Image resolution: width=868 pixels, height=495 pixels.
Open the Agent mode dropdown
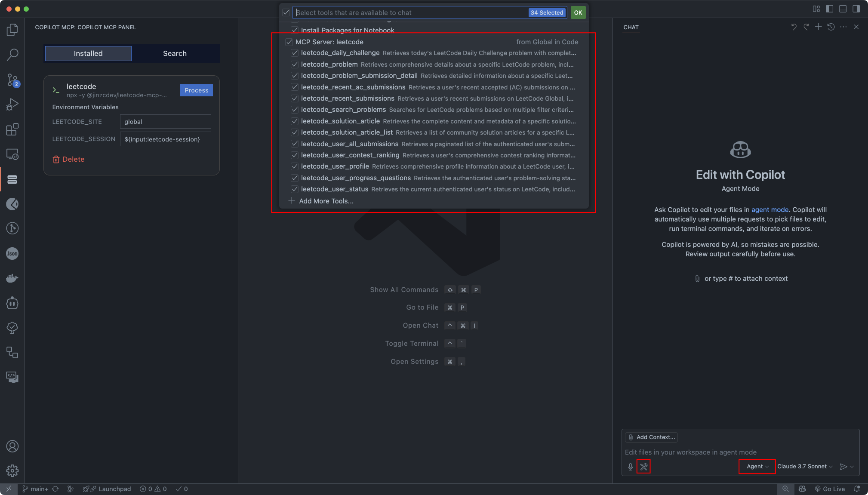point(757,467)
